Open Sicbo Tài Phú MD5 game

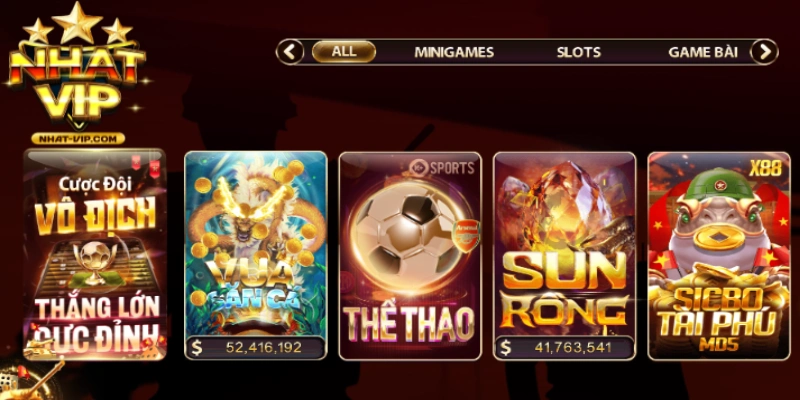coord(719,256)
